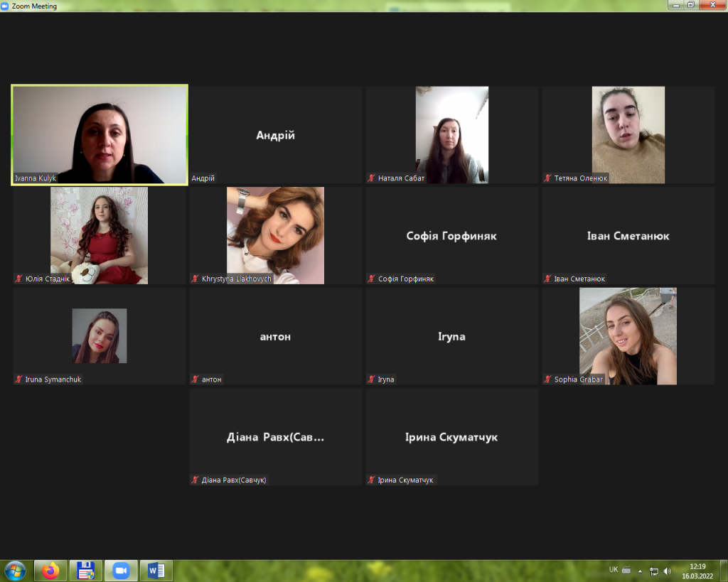
Task: Open the clock and date flyout
Action: pyautogui.click(x=697, y=571)
